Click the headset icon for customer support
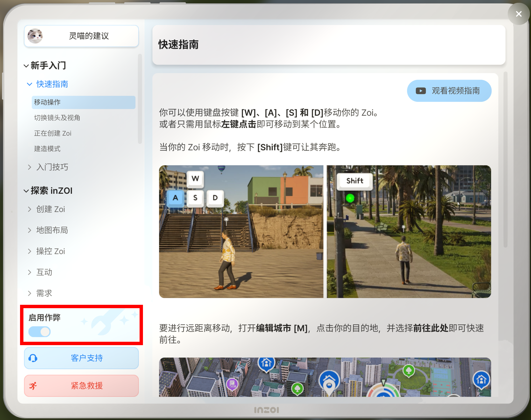The height and width of the screenshot is (420, 531). tap(33, 358)
